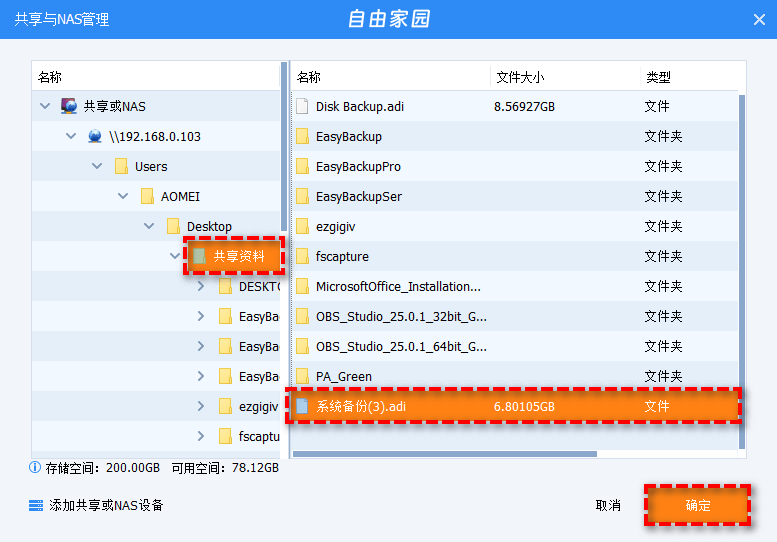Click the file list vertical scrollbar
Viewport: 777px width, 542px height.
pos(742,271)
